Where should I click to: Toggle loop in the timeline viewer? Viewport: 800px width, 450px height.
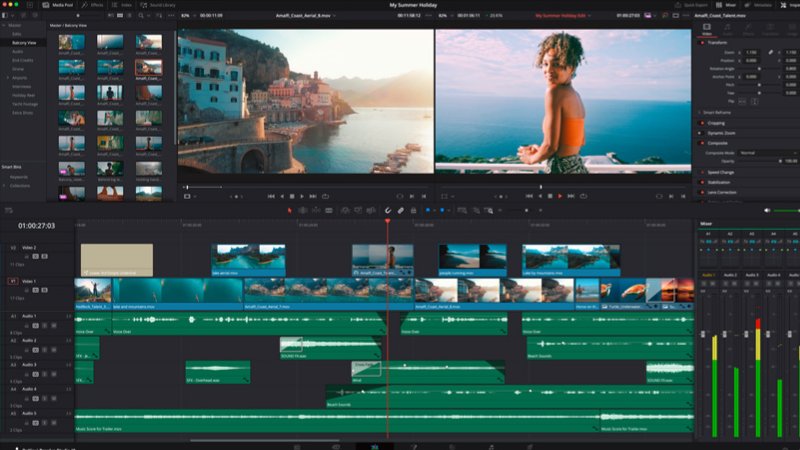pos(583,196)
